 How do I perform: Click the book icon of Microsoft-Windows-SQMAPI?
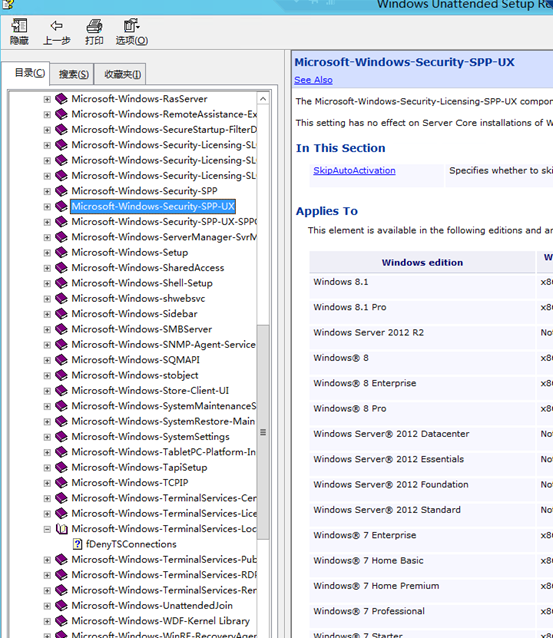61,360
